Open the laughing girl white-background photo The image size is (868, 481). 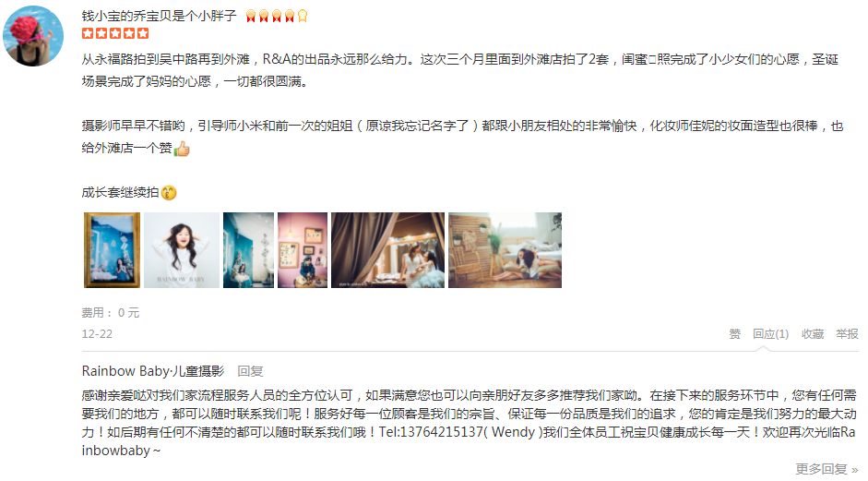tap(182, 250)
